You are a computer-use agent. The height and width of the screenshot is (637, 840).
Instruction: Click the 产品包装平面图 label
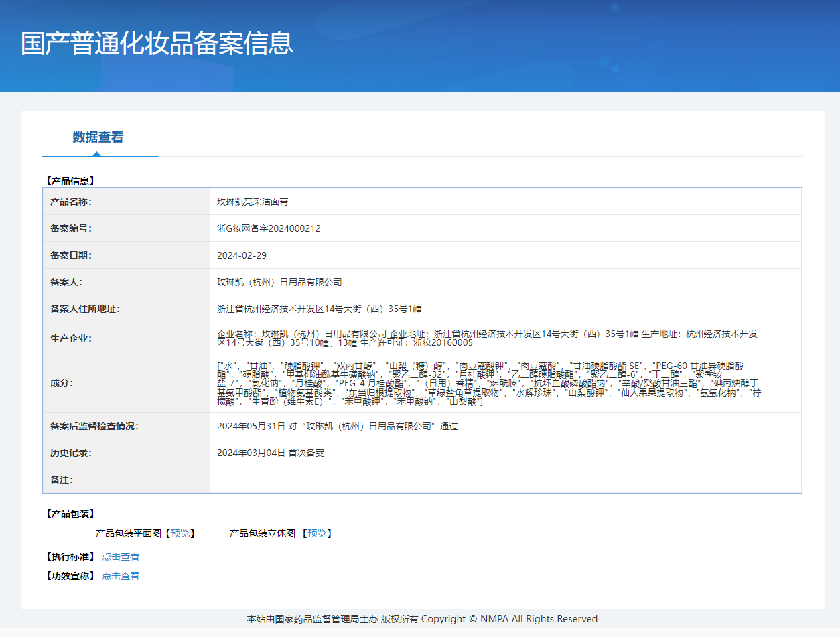129,533
